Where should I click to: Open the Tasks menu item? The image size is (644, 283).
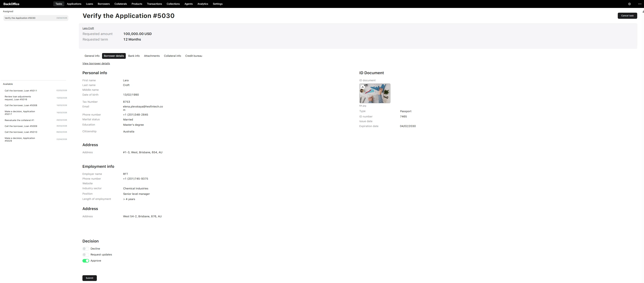(59, 4)
